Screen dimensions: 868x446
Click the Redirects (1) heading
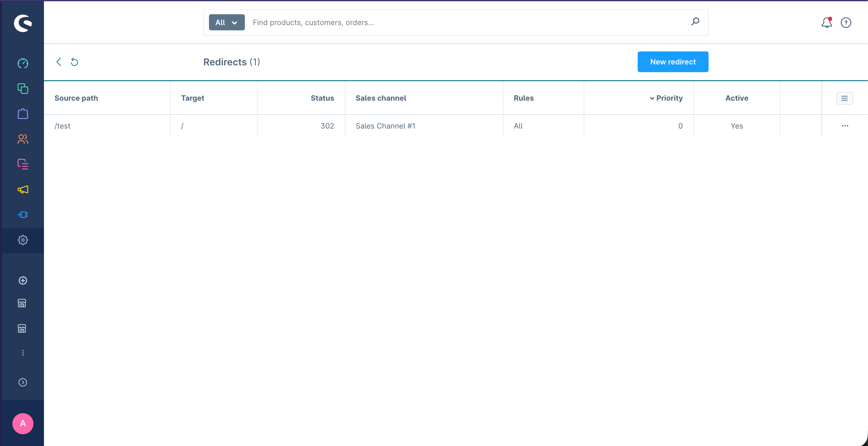coord(232,62)
